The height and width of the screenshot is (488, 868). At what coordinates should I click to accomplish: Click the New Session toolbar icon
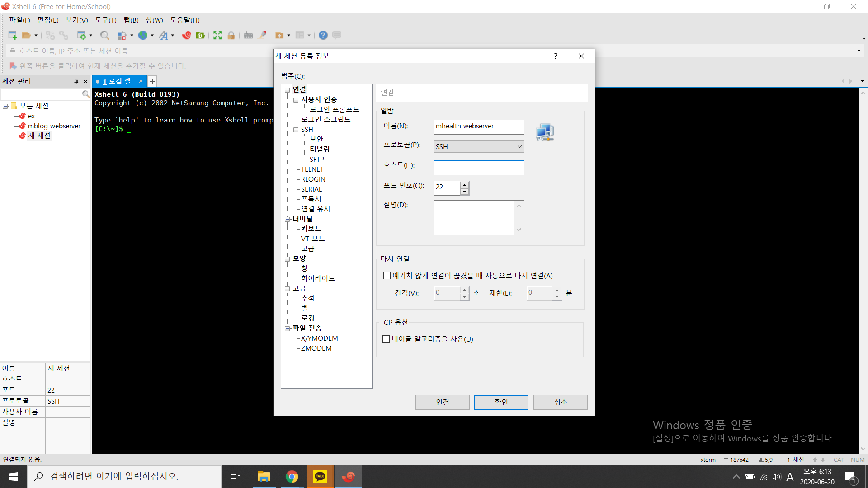12,35
